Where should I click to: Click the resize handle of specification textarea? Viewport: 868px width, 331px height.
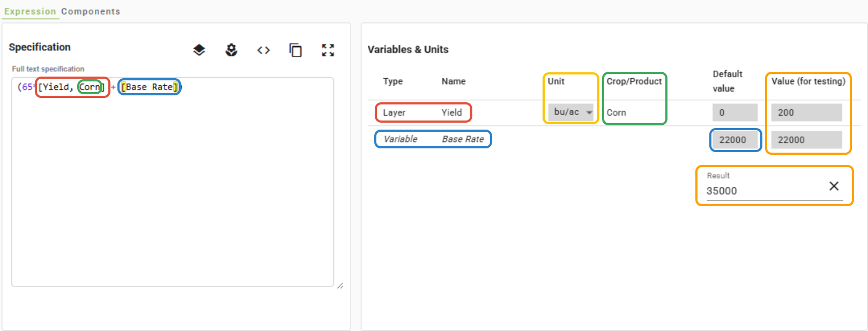coord(340,286)
